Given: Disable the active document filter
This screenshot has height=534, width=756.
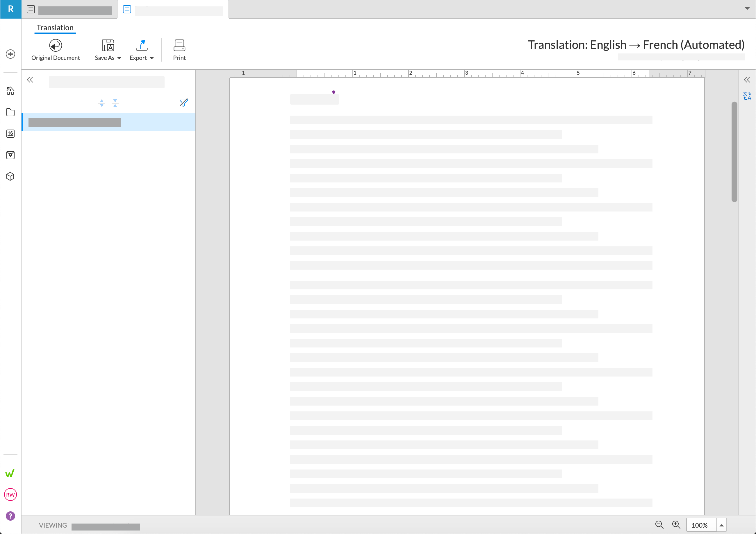Looking at the screenshot, I should 183,103.
